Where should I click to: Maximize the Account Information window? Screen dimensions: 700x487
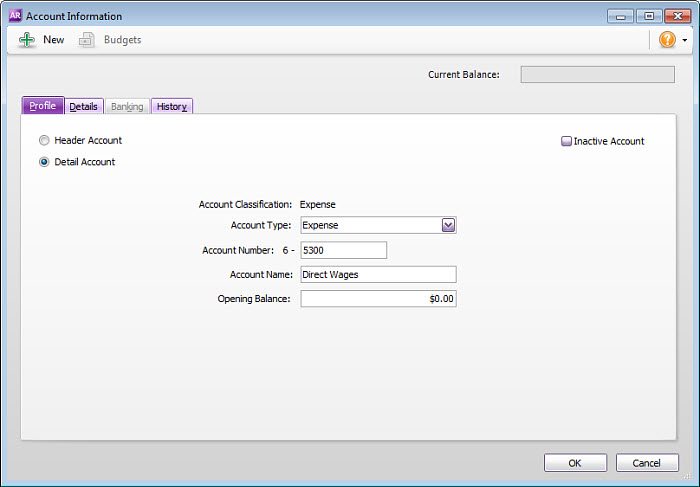(x=649, y=16)
